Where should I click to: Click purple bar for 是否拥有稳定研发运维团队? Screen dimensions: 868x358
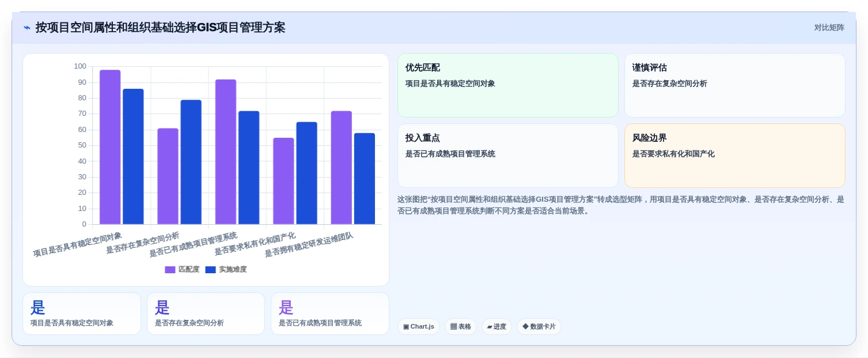[341, 168]
